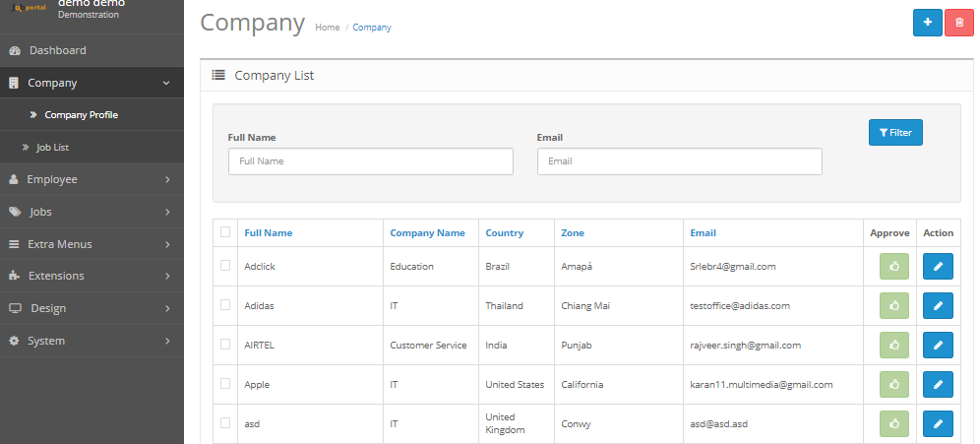Check the box for the Adidas row

point(225,305)
